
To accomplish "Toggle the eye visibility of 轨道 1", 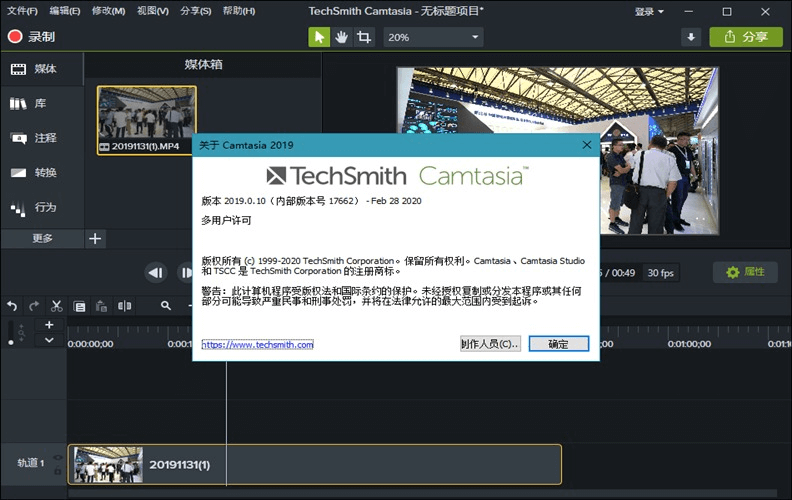I will (x=58, y=458).
